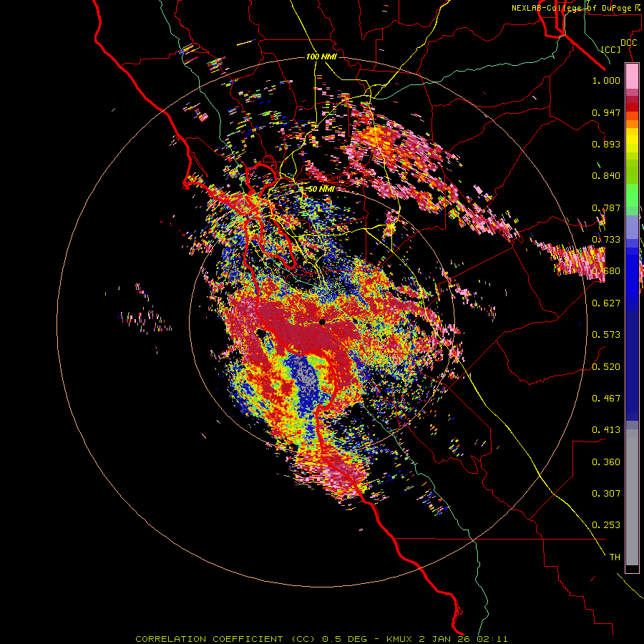Select the 0.787 scale value
The height and width of the screenshot is (644, 644).
click(x=606, y=208)
